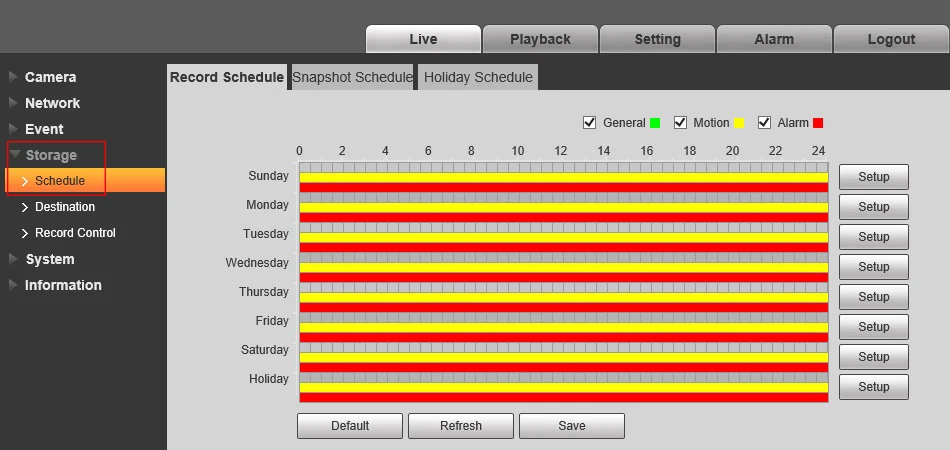Image resolution: width=950 pixels, height=450 pixels.
Task: Click the red Alarm color swatch
Action: 818,124
